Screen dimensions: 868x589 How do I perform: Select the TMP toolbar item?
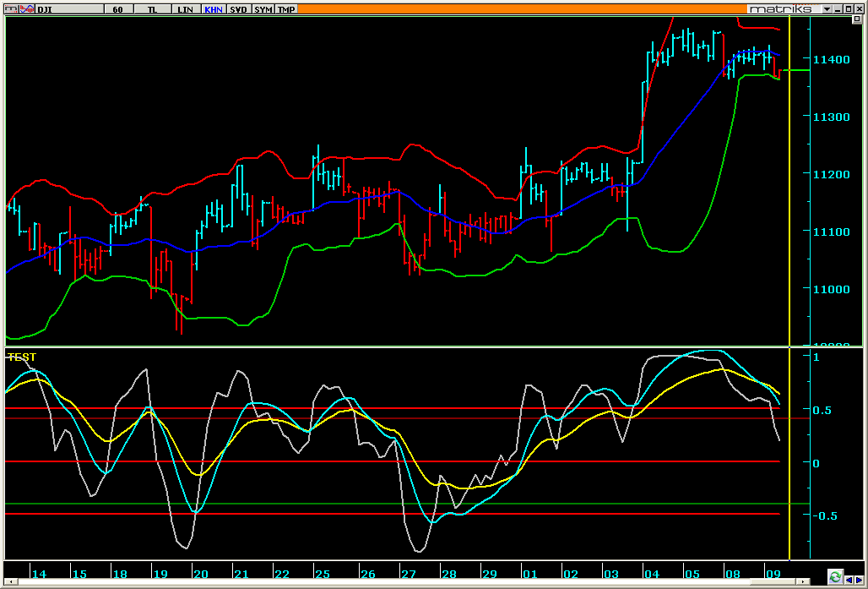coord(286,8)
